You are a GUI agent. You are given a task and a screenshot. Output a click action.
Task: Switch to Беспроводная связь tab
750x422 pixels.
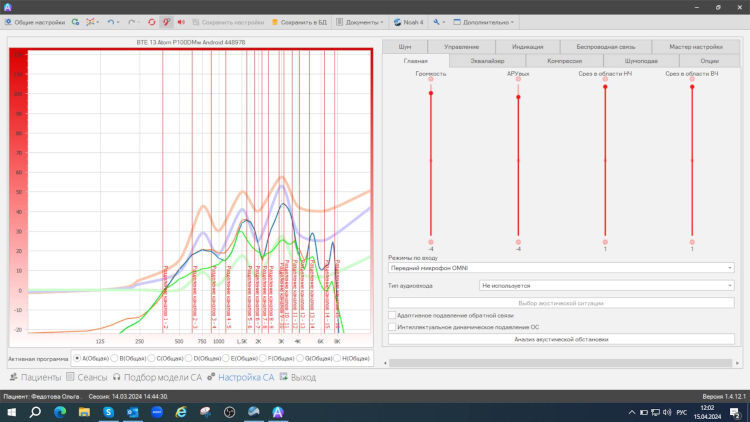(606, 47)
